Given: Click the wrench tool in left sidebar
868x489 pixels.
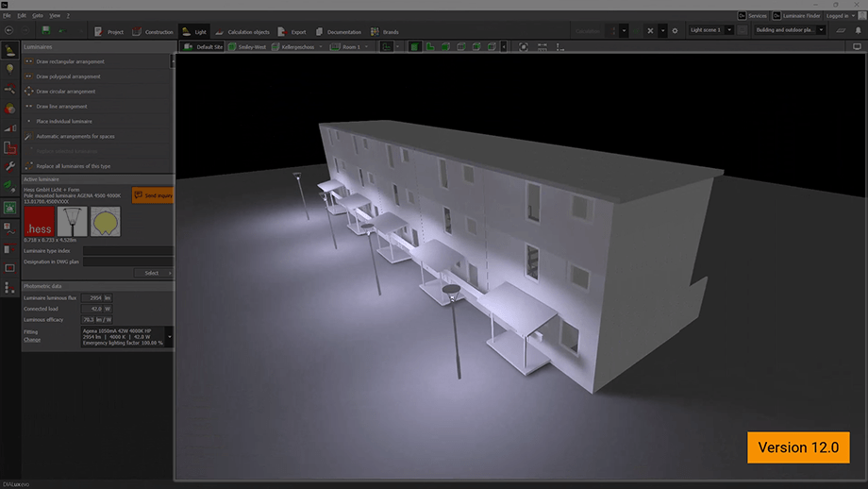Looking at the screenshot, I should [x=10, y=166].
